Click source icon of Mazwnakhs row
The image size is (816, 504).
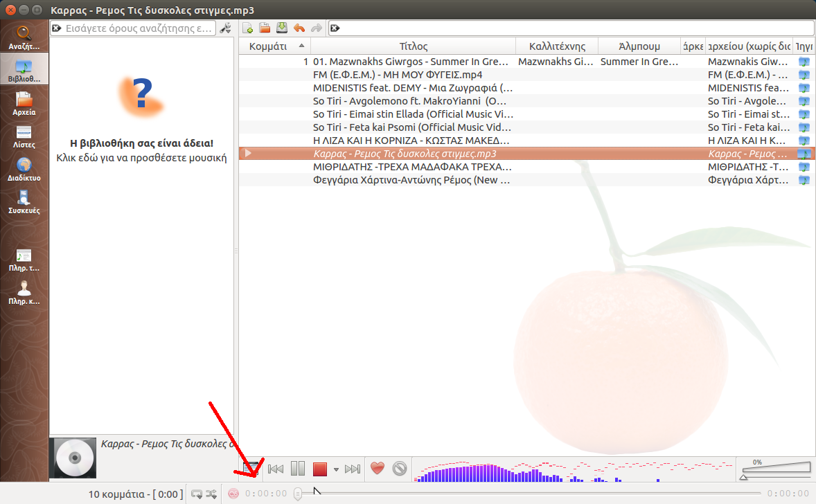(804, 62)
